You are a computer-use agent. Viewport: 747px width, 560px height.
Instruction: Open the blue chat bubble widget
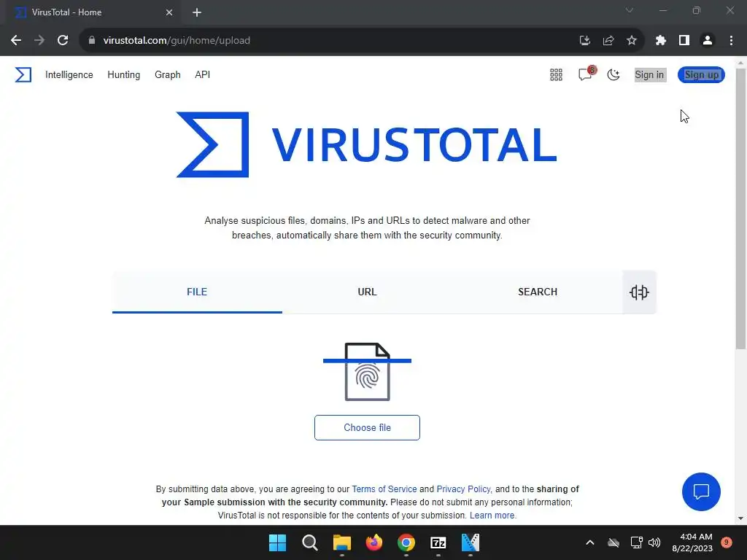[x=701, y=492]
